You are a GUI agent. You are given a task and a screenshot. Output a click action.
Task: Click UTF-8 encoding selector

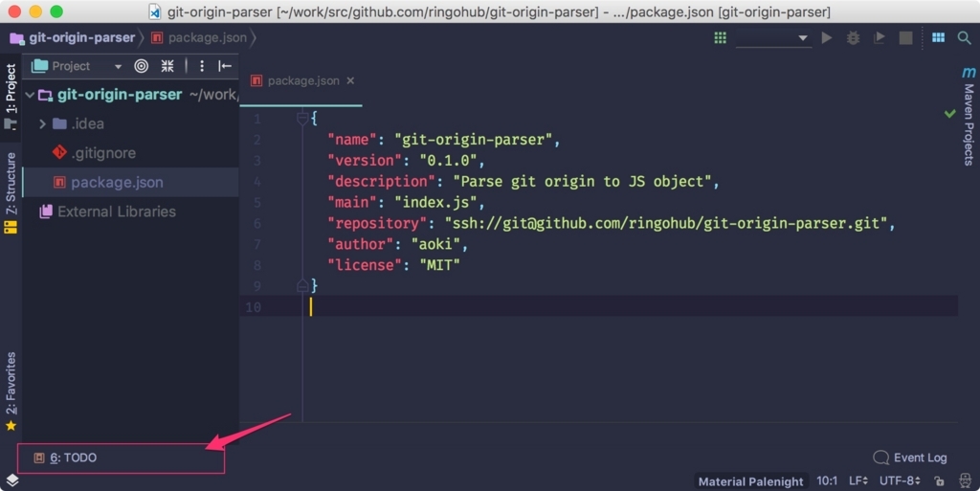[x=900, y=481]
